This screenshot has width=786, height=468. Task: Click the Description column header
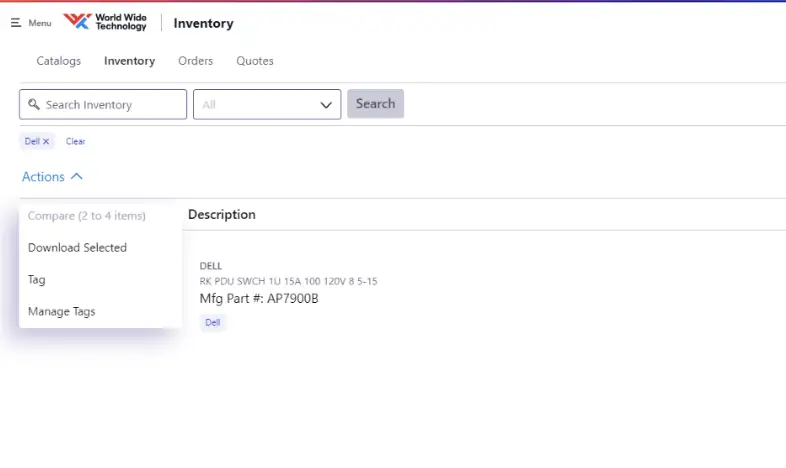[222, 214]
